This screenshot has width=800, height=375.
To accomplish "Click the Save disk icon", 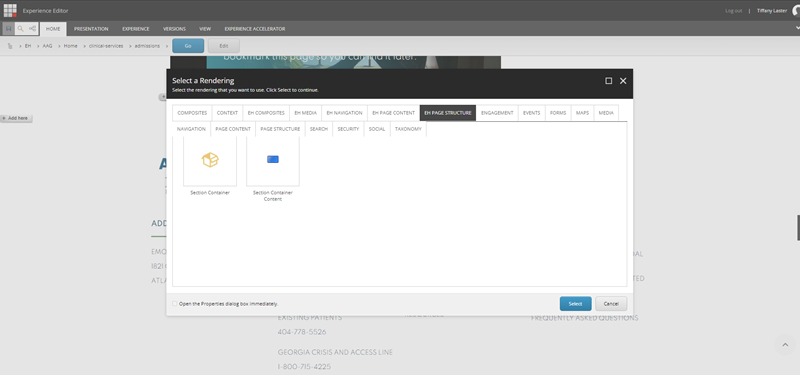I will (x=9, y=29).
